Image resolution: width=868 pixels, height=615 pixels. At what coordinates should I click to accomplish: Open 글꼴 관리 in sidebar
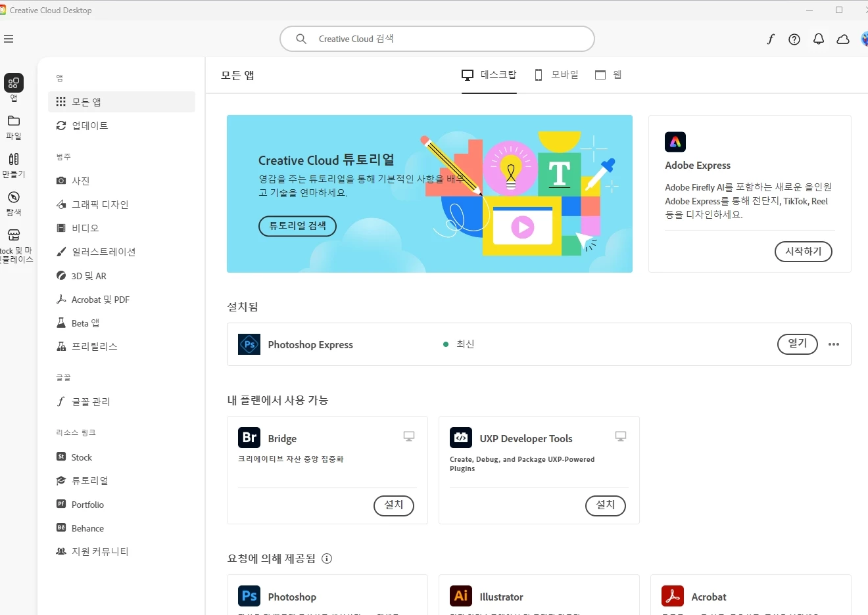[122, 401]
